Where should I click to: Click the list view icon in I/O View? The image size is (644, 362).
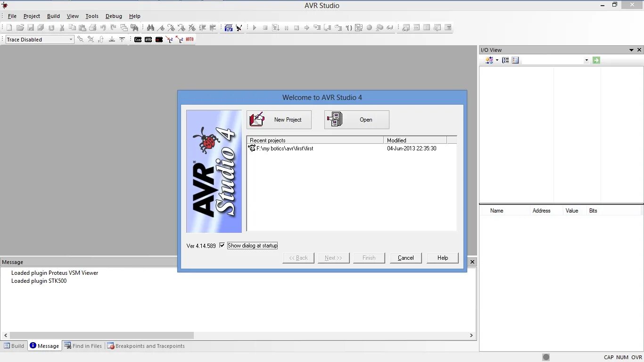[515, 60]
